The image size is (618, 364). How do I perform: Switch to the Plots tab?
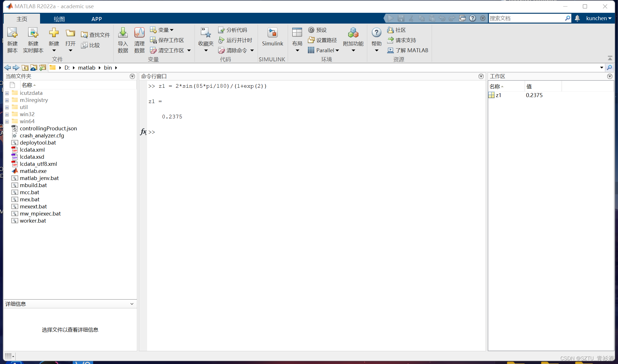(59, 19)
